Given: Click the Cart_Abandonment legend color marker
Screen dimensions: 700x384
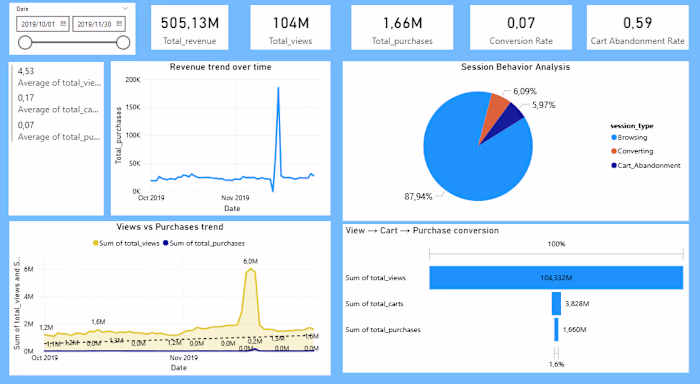Looking at the screenshot, I should [614, 165].
